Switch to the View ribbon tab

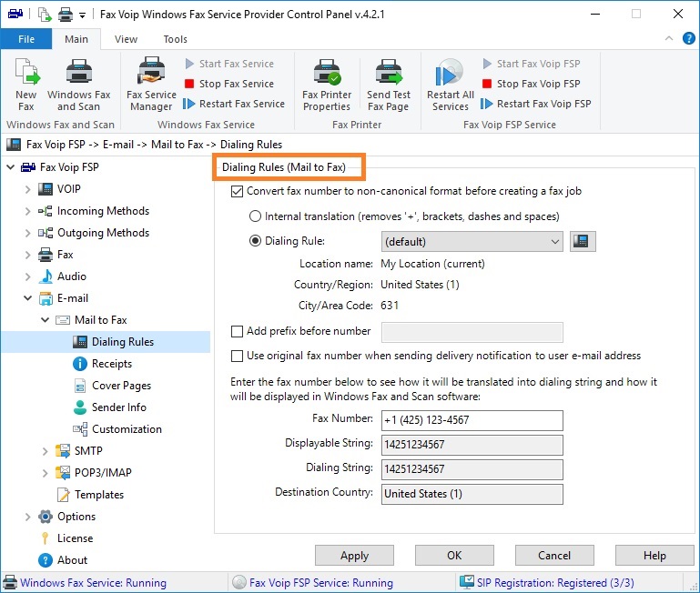point(126,39)
